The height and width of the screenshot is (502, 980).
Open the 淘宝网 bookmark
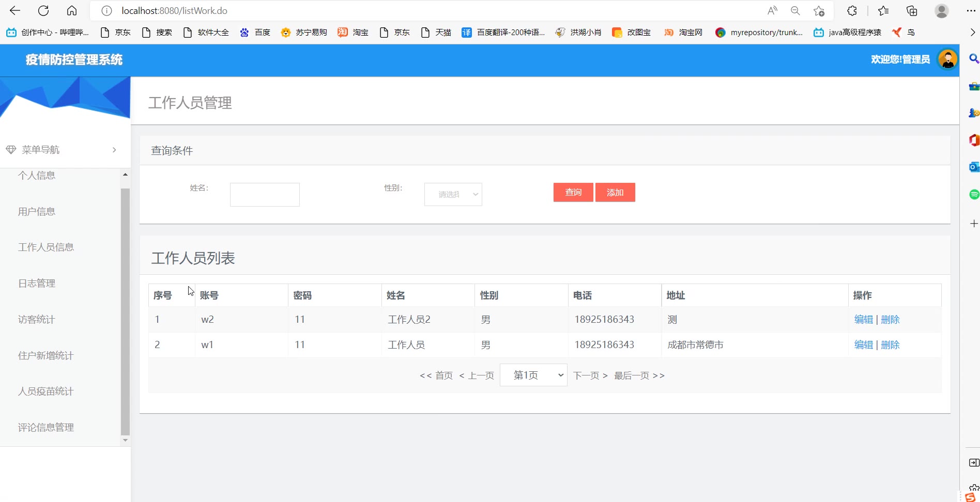point(683,33)
